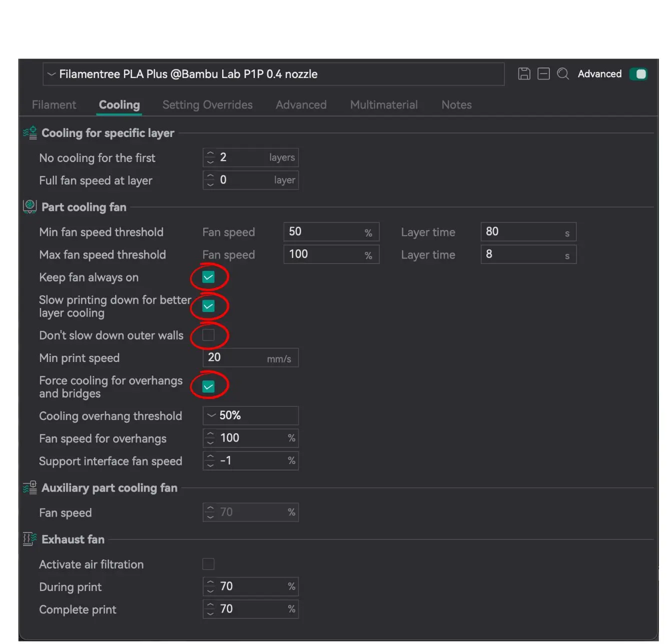This screenshot has width=671, height=644.
Task: Disable Force cooling for overhangs and bridges
Action: coord(208,386)
